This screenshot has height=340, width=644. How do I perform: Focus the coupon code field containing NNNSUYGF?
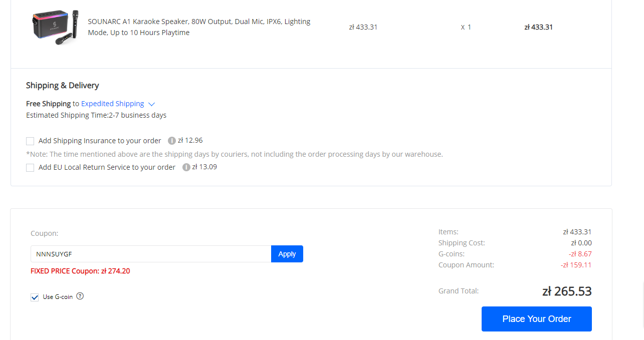[x=151, y=254]
